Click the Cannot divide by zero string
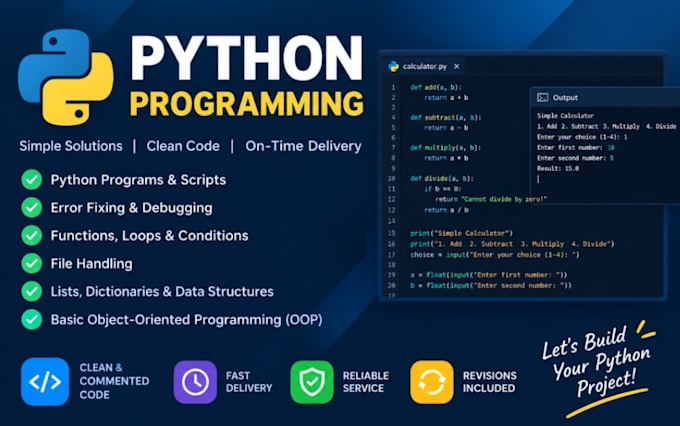Screen dimensions: 680x426 point(504,200)
